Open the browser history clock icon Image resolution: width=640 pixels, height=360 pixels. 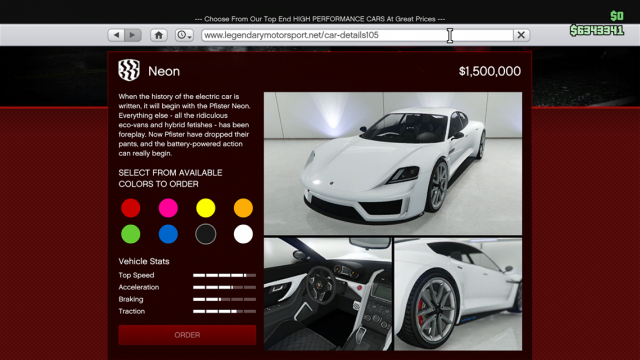click(182, 35)
